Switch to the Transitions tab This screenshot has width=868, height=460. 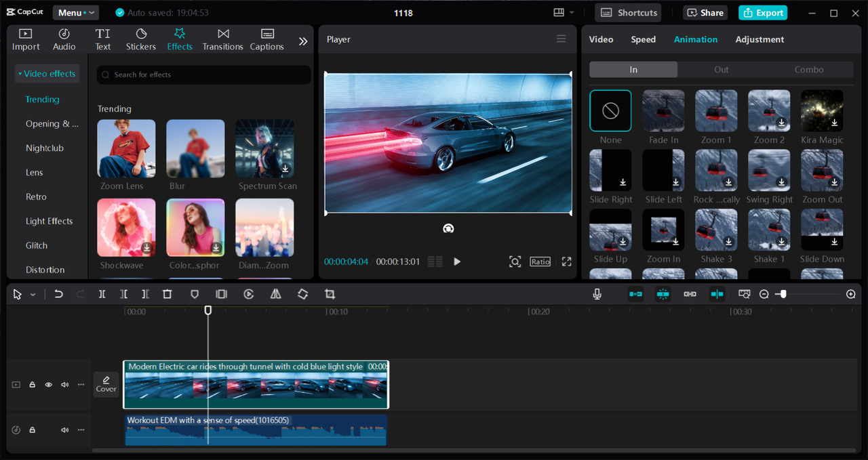pos(222,40)
